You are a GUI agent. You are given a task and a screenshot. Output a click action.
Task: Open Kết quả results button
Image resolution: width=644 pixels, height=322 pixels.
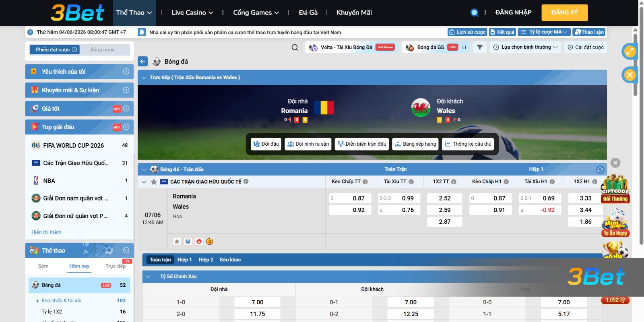coord(502,32)
